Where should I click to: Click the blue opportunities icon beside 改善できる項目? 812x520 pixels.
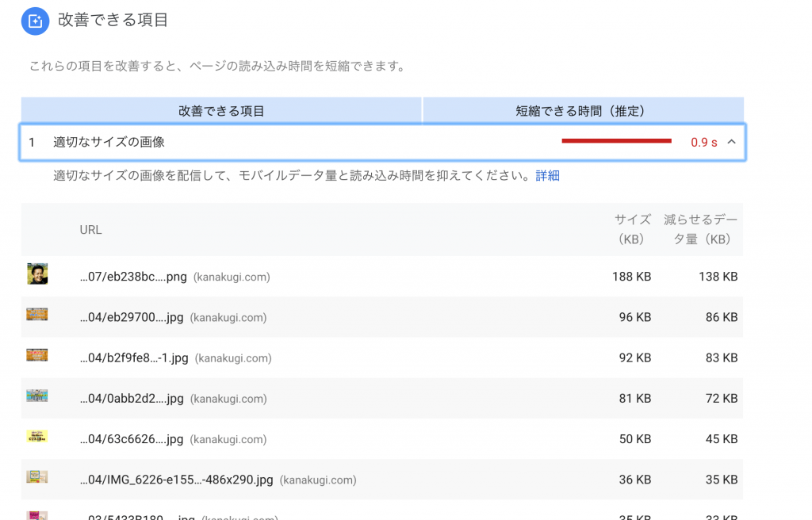[35, 21]
